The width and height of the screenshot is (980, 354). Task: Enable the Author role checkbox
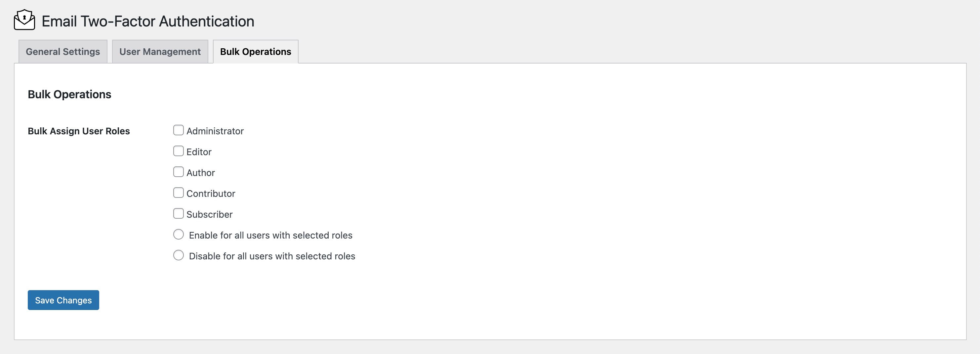(x=179, y=172)
